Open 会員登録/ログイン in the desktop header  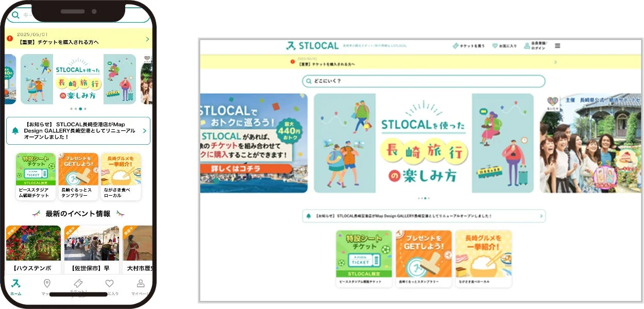pos(536,46)
